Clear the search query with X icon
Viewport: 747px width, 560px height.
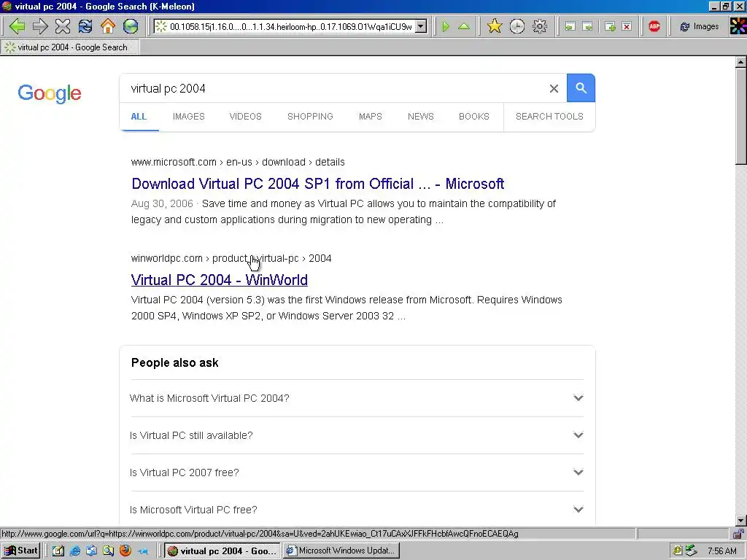coord(554,88)
